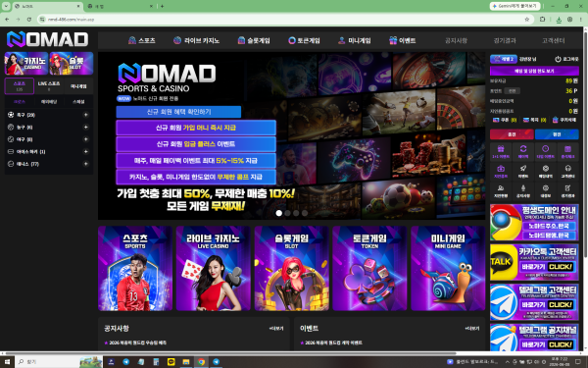Expand the 아이스 하키 (1) category
The width and height of the screenshot is (588, 368).
pos(86,152)
